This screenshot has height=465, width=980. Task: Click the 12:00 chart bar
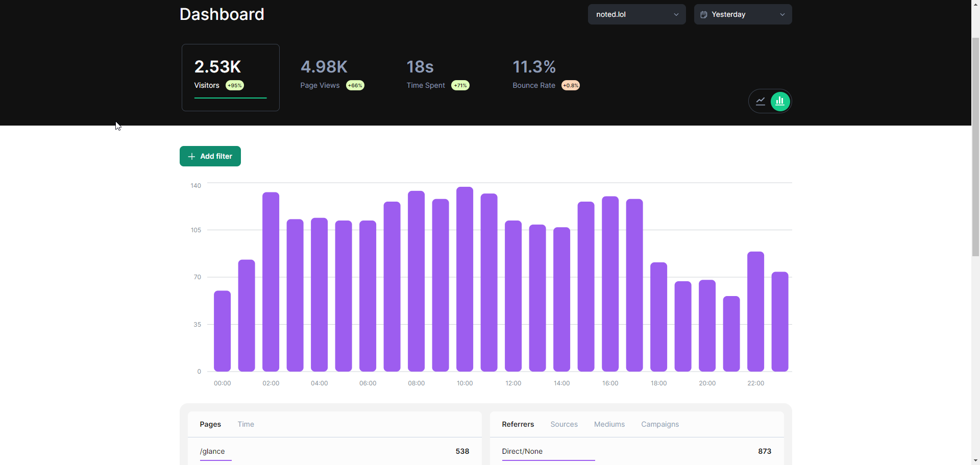(x=513, y=296)
